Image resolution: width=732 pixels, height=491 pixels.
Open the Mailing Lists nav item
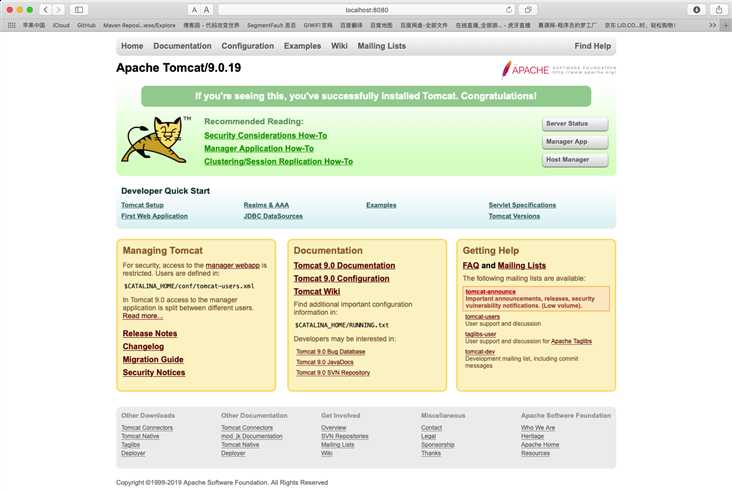pos(382,46)
